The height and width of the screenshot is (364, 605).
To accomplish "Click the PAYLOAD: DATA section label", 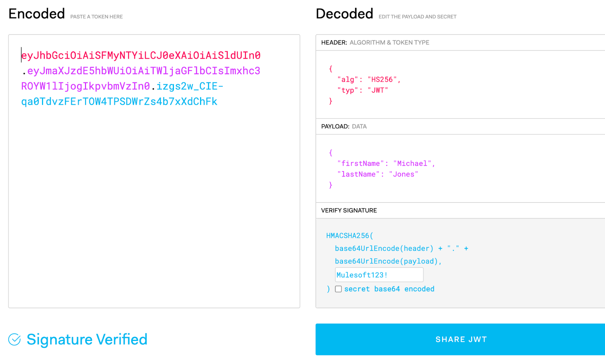I will click(x=343, y=126).
